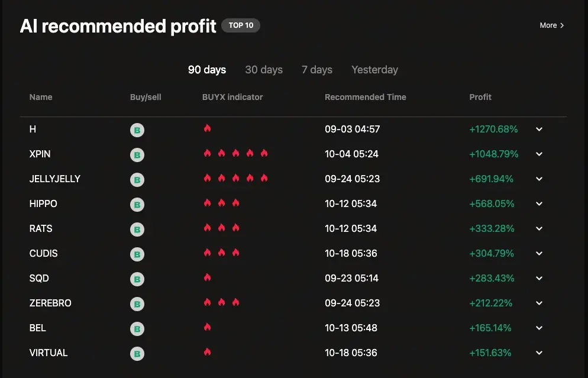Select the 7 days tab
Image resolution: width=588 pixels, height=378 pixels.
pos(317,70)
